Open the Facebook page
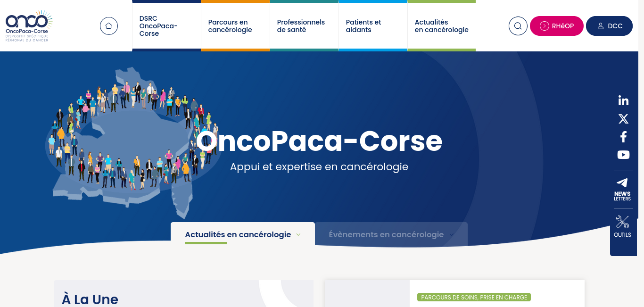 click(623, 137)
